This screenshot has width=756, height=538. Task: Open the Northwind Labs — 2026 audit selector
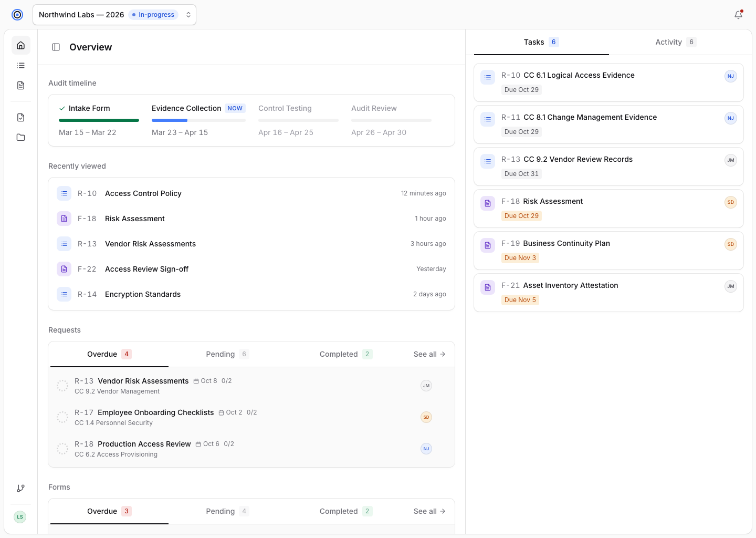tap(114, 15)
